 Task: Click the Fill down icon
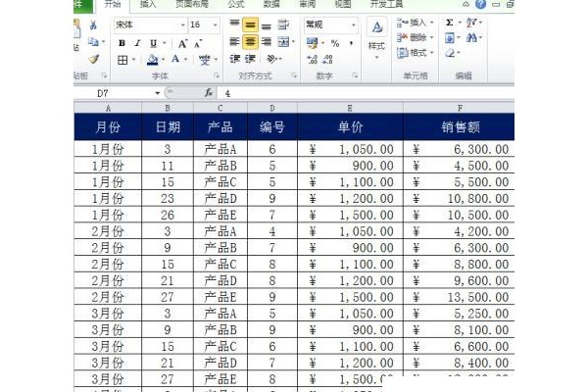449,37
